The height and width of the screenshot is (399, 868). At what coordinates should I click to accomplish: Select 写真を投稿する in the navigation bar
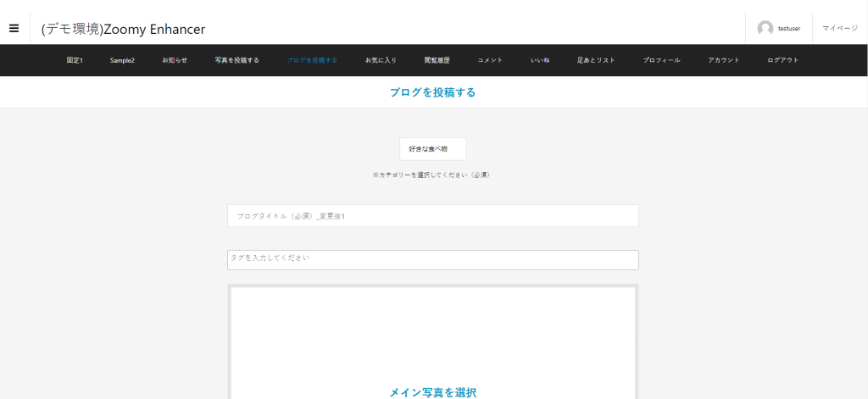[x=236, y=60]
